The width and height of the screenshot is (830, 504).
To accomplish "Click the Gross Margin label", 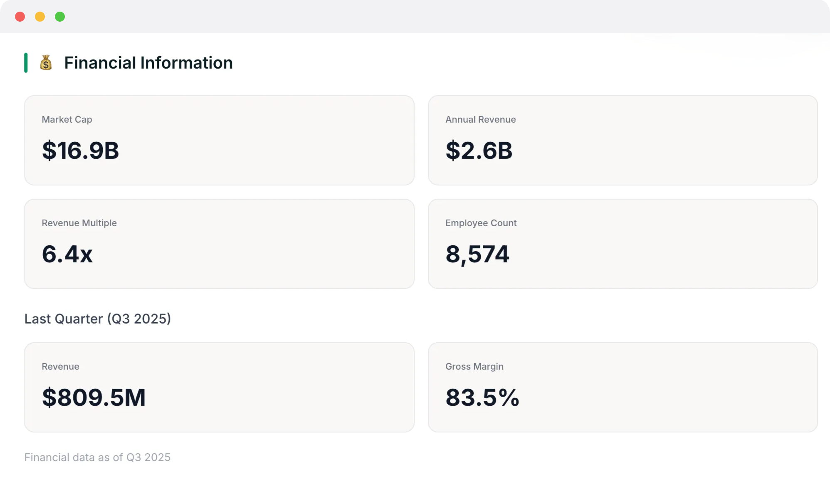I will coord(474,366).
